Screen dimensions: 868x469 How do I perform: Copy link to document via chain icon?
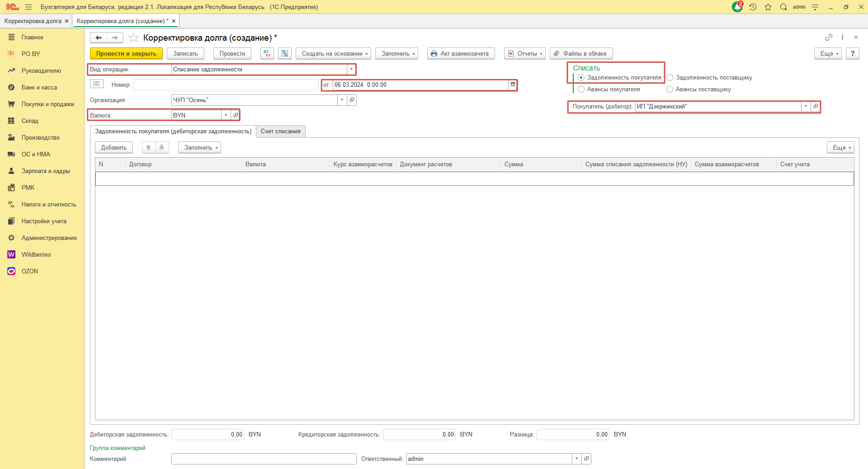click(x=829, y=37)
